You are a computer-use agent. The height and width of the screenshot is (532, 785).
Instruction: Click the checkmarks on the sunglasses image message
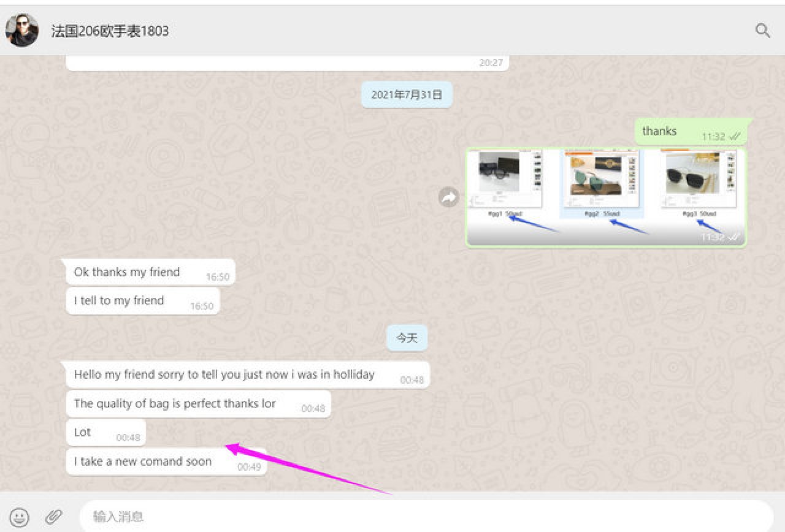tap(733, 237)
